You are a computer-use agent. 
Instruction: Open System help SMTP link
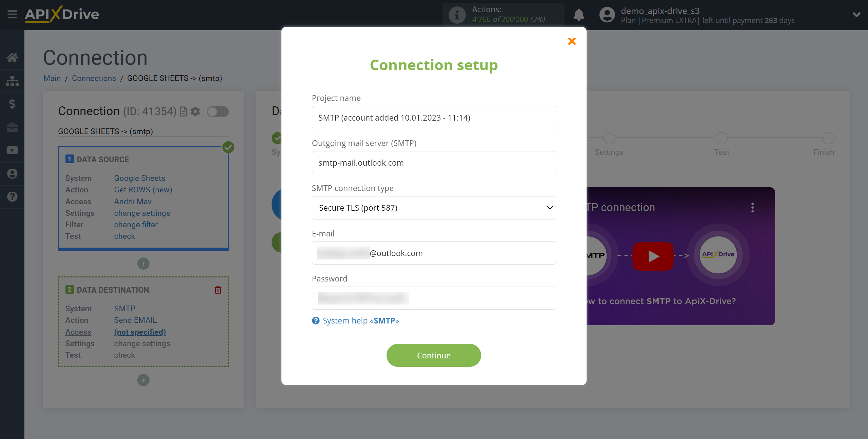(360, 320)
